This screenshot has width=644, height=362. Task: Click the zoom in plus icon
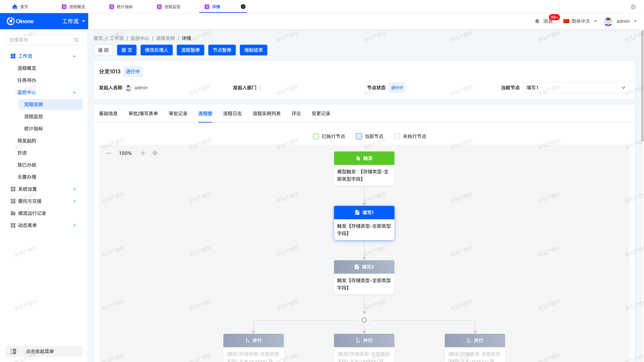pyautogui.click(x=143, y=153)
